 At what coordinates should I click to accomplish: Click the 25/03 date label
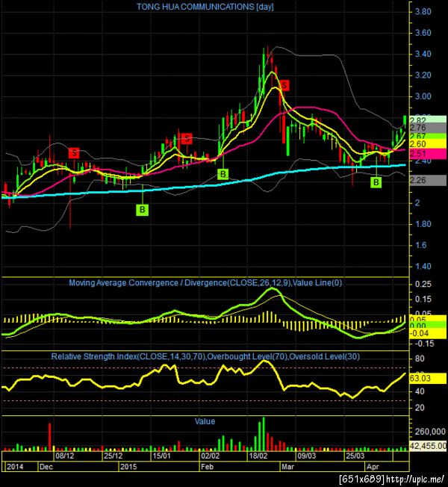[355, 456]
